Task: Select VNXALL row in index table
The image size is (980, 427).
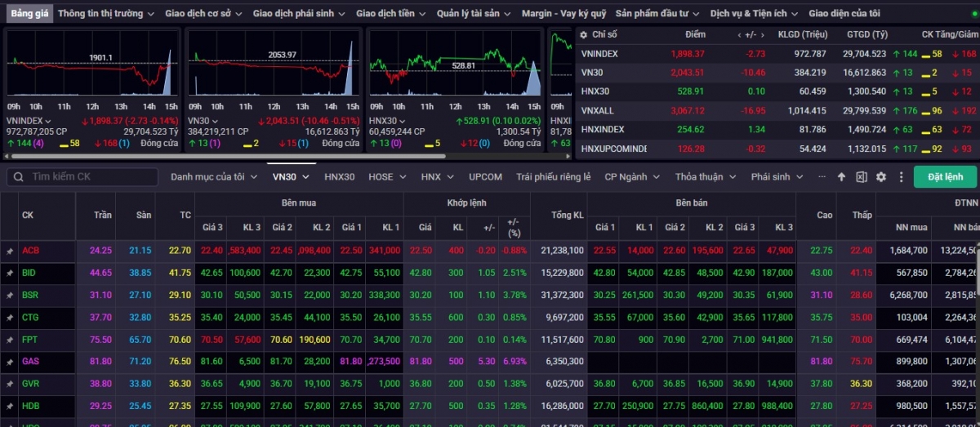Action: point(777,110)
